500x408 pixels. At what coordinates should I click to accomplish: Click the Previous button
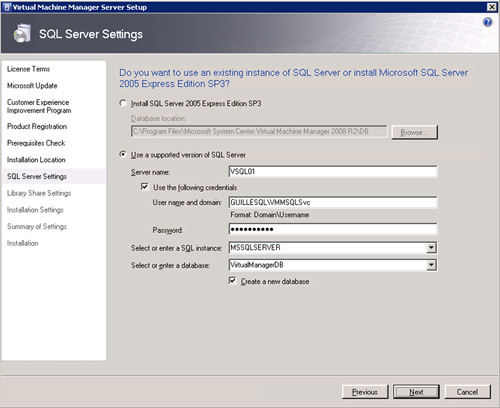365,392
